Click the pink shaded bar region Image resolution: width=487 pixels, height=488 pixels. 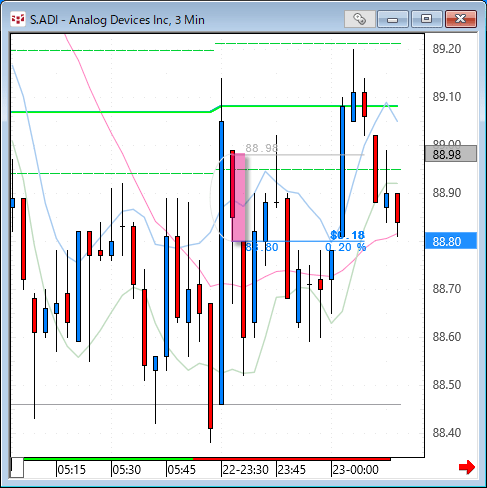[x=239, y=197]
